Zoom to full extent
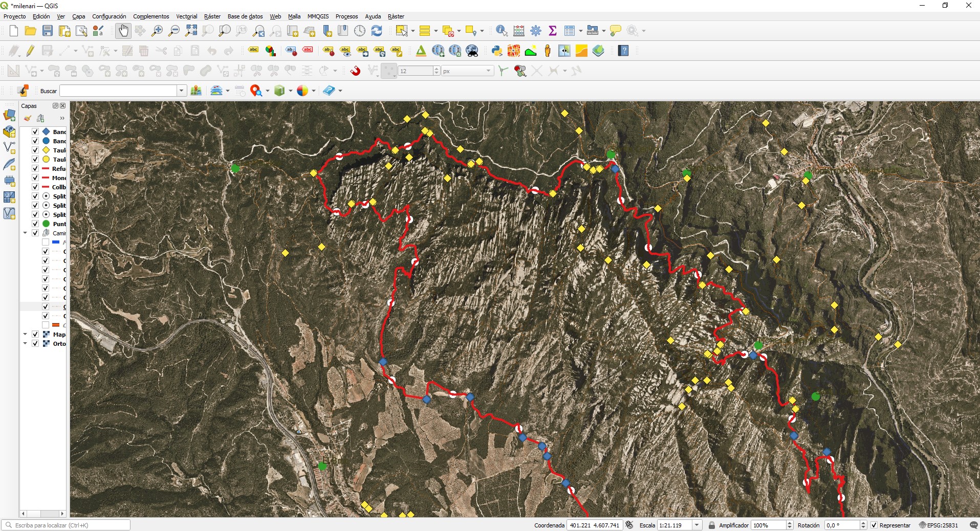This screenshot has width=980, height=531. point(191,31)
